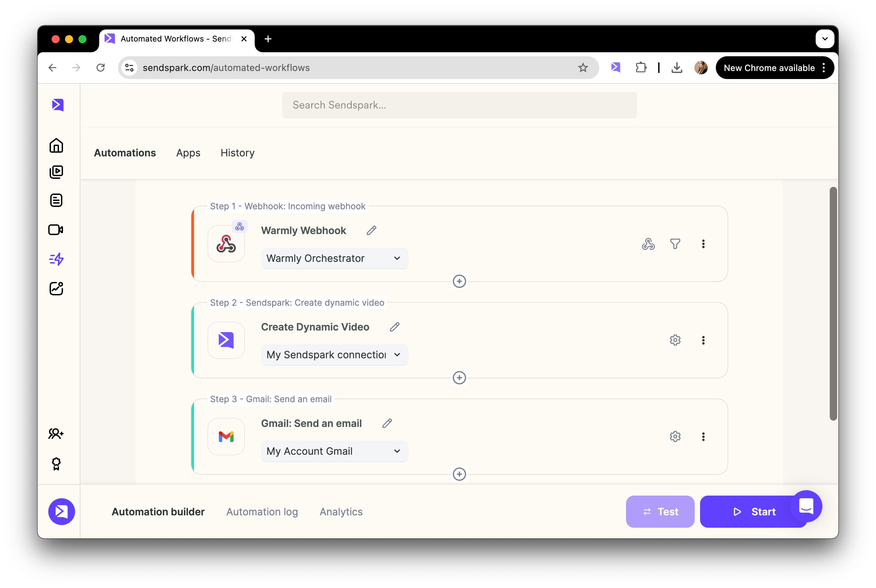Screen dimensions: 876x588
Task: Open the analytics chart sidebar icon
Action: (x=56, y=288)
